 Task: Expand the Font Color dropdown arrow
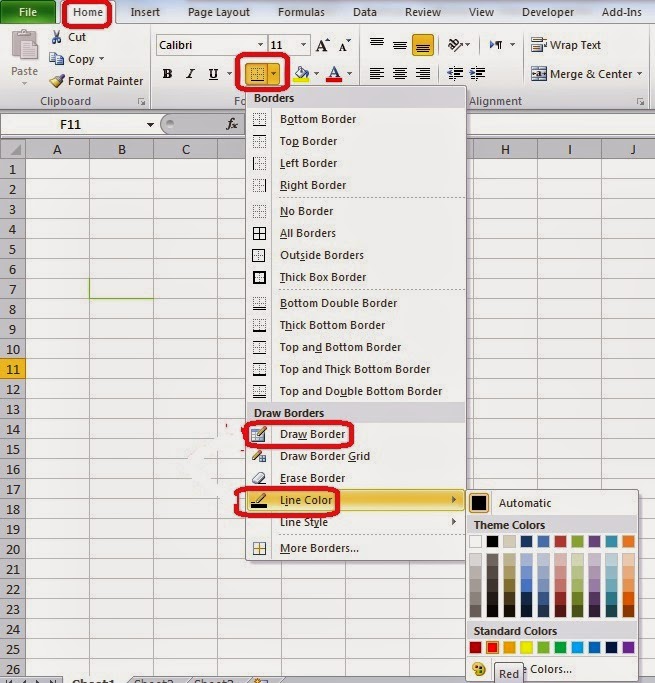point(349,74)
